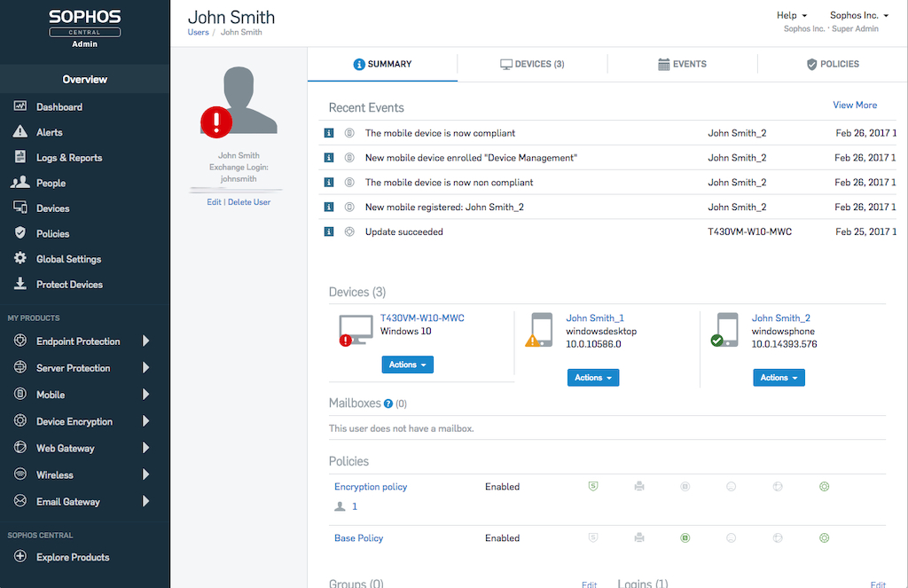Switch to the Events tab
Screen dimensions: 908x588
click(x=682, y=64)
